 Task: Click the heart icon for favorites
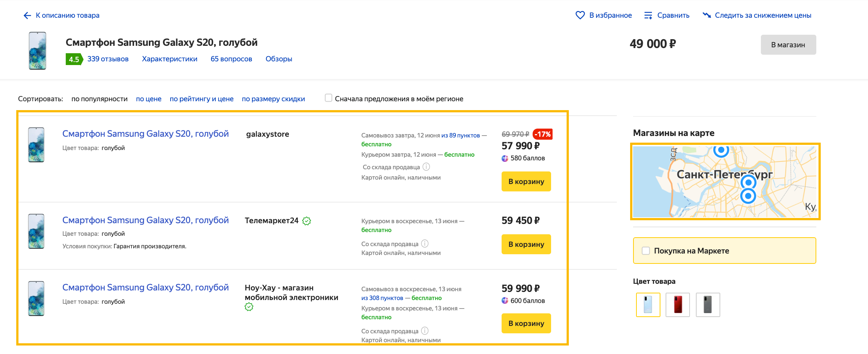580,15
